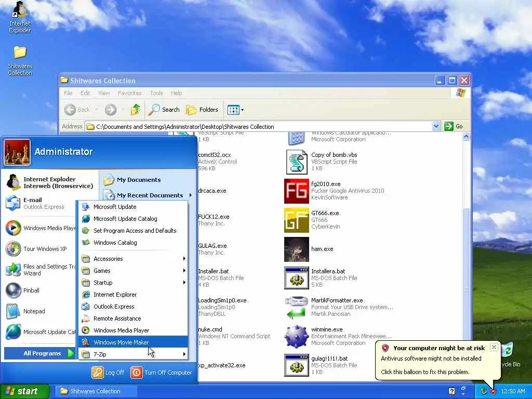Expand the Games submenu
Screen dimensions: 532x399
[x=134, y=270]
